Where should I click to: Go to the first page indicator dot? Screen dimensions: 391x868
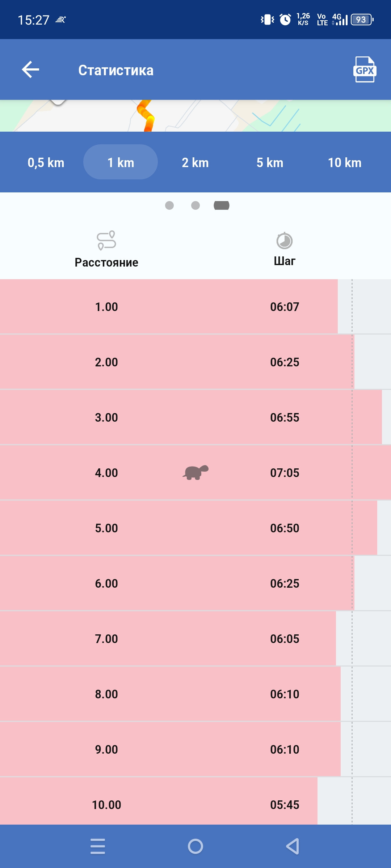click(169, 205)
